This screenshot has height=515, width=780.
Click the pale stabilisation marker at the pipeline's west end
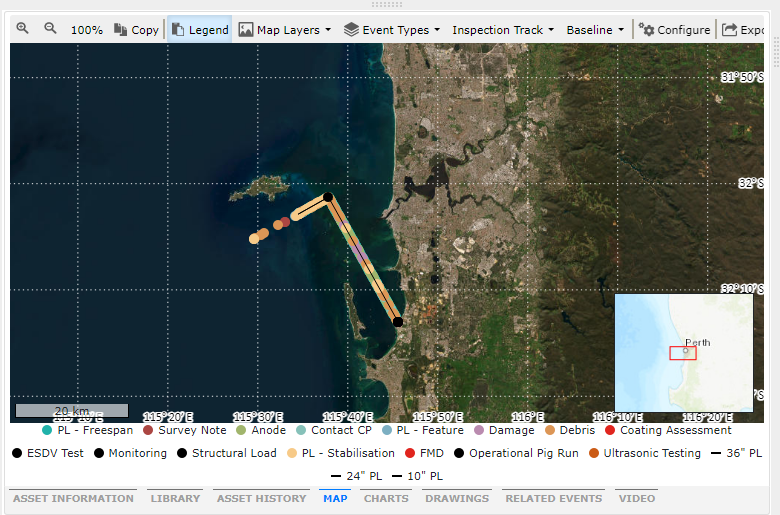pyautogui.click(x=254, y=239)
